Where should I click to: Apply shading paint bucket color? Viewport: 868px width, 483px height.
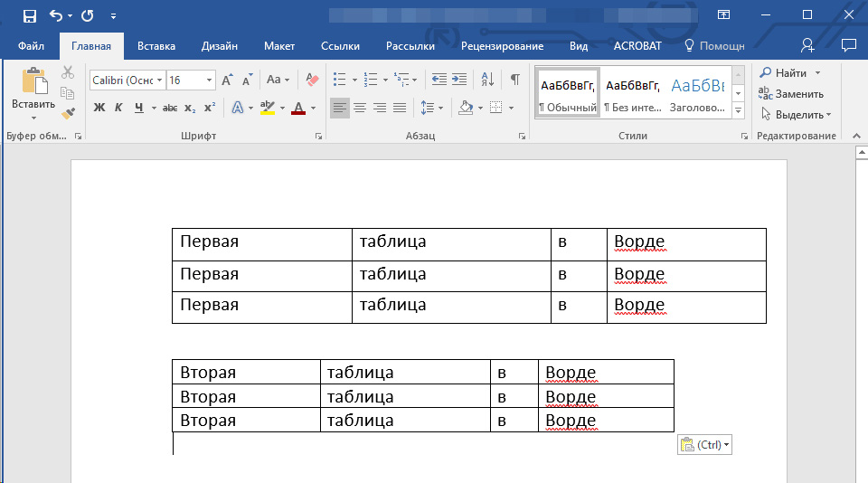pos(466,108)
